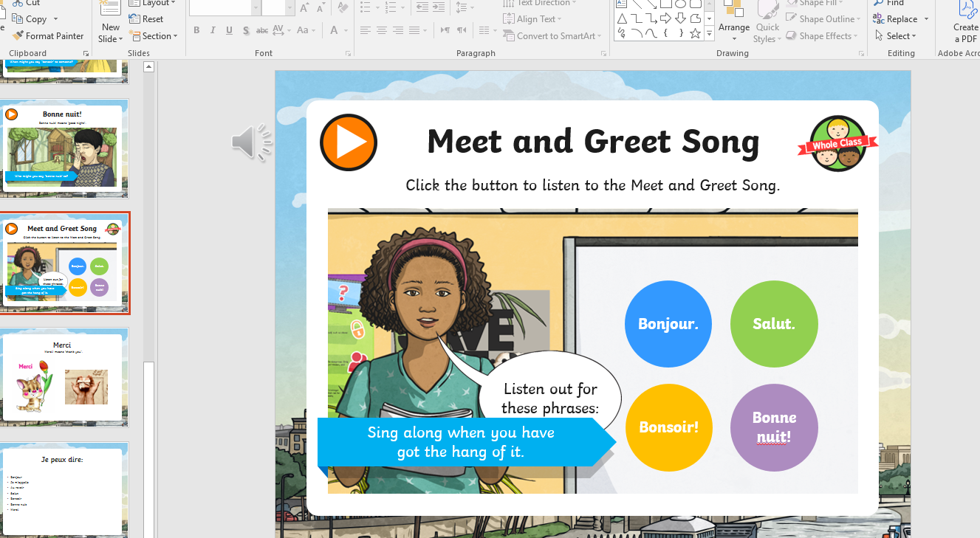Open the Section dropdown
Screen dimensions: 980x538
pos(154,36)
